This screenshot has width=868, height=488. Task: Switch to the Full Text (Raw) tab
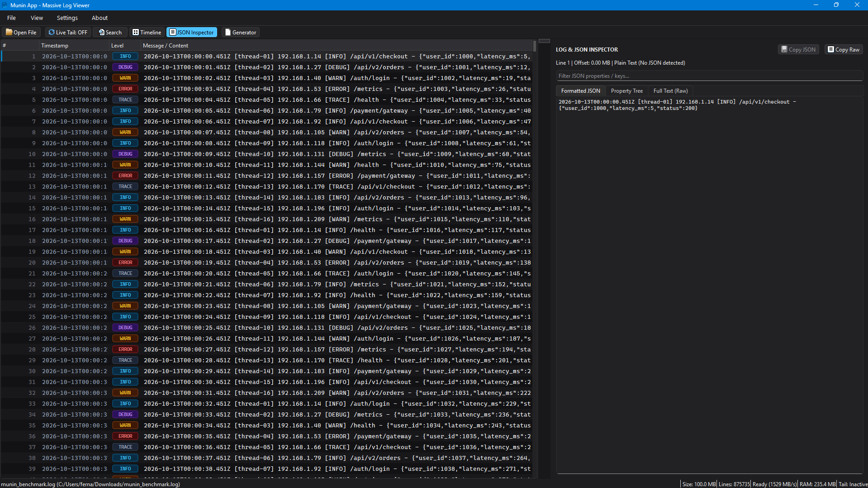(670, 90)
